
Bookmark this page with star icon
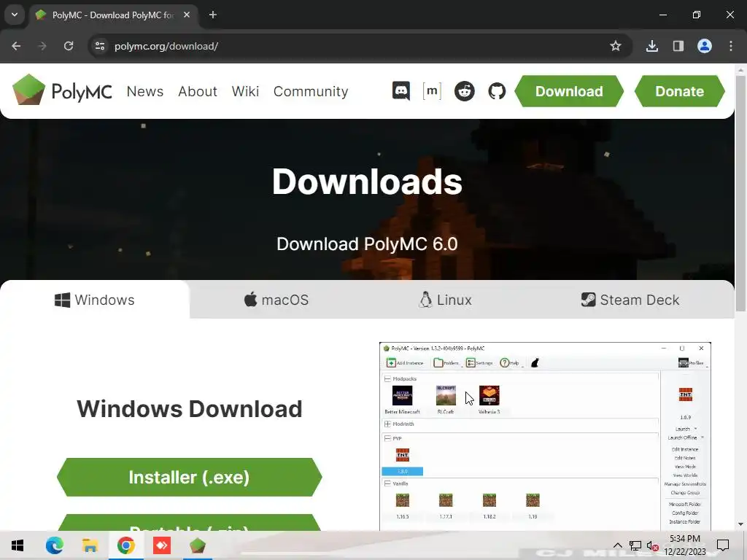click(x=616, y=46)
